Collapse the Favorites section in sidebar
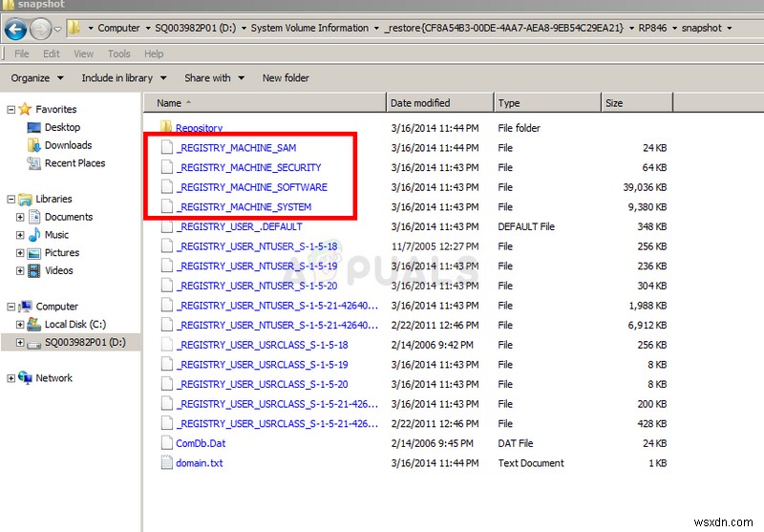764x532 pixels. [x=11, y=110]
